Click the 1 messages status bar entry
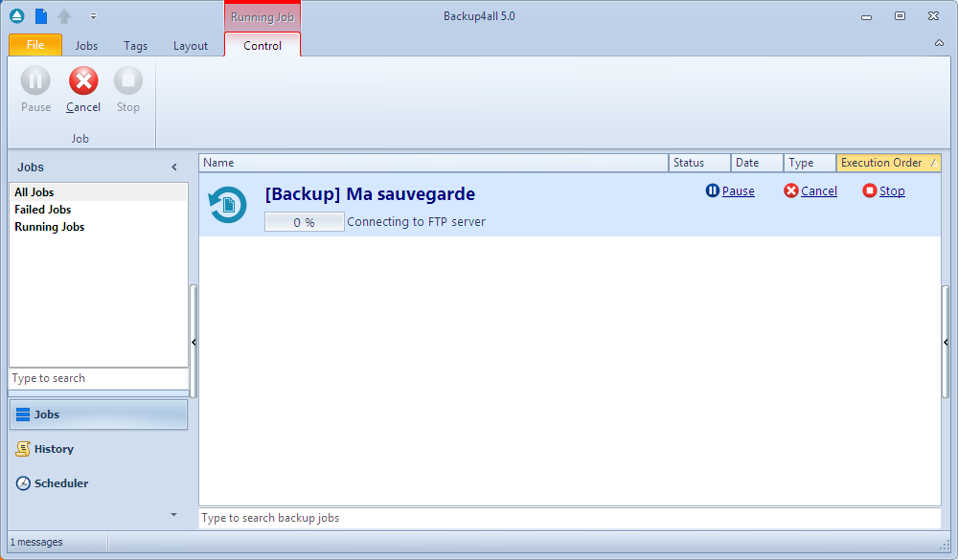The height and width of the screenshot is (560, 958). (36, 542)
